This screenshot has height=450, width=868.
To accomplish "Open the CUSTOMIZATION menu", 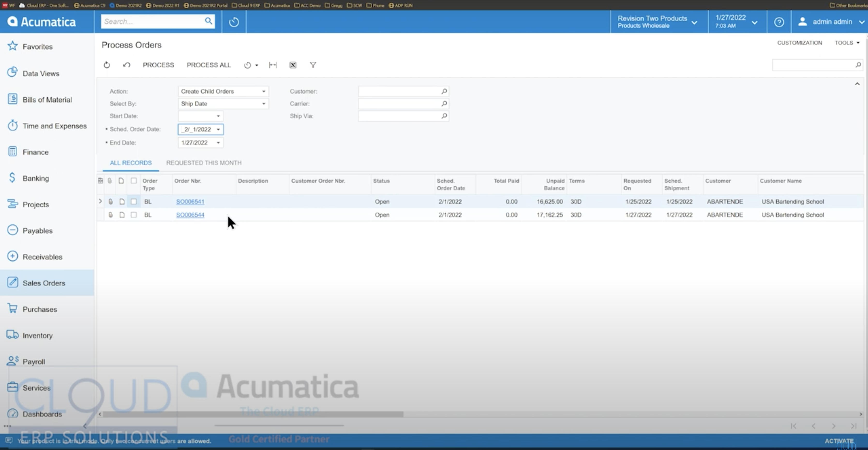I will click(x=799, y=42).
